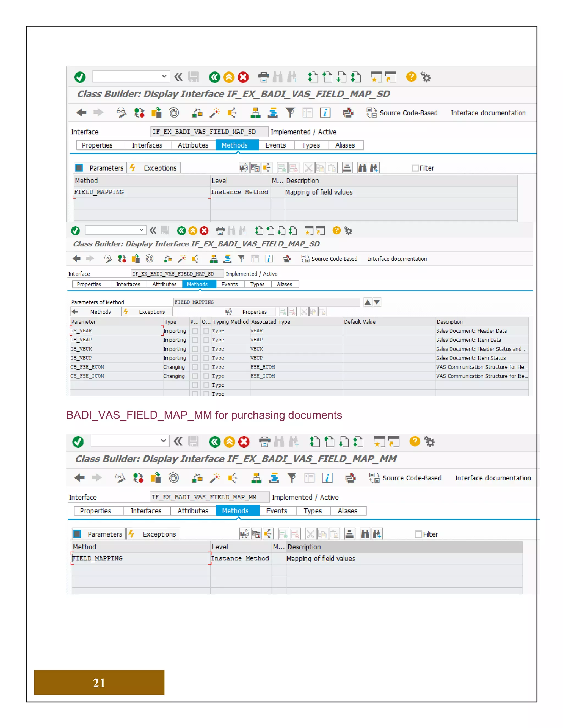Tick Optional checkbox for IS_VBAK row
Screen dimensions: 563x728
206,331
